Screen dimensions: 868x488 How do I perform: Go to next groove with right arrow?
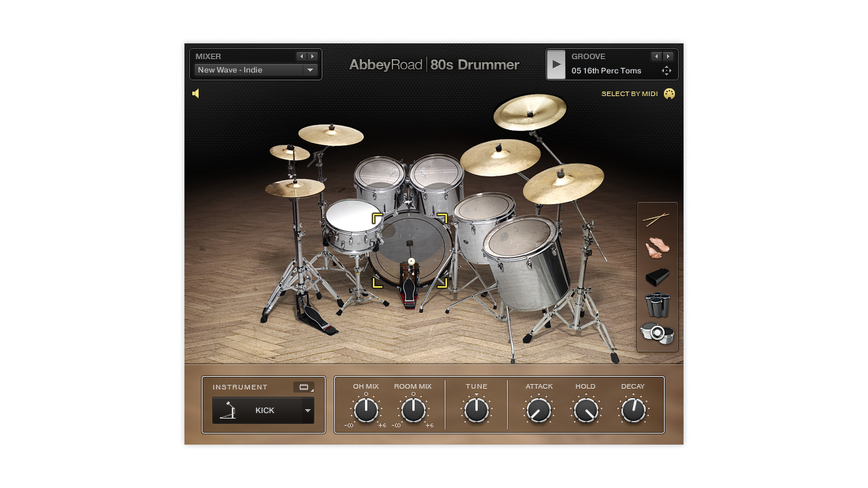pyautogui.click(x=668, y=56)
